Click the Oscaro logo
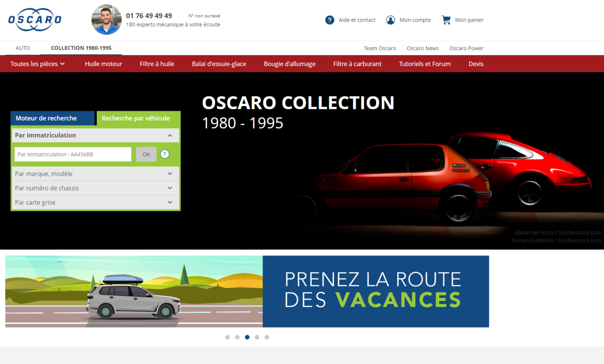Screen dimensions: 604x364 [x=34, y=20]
